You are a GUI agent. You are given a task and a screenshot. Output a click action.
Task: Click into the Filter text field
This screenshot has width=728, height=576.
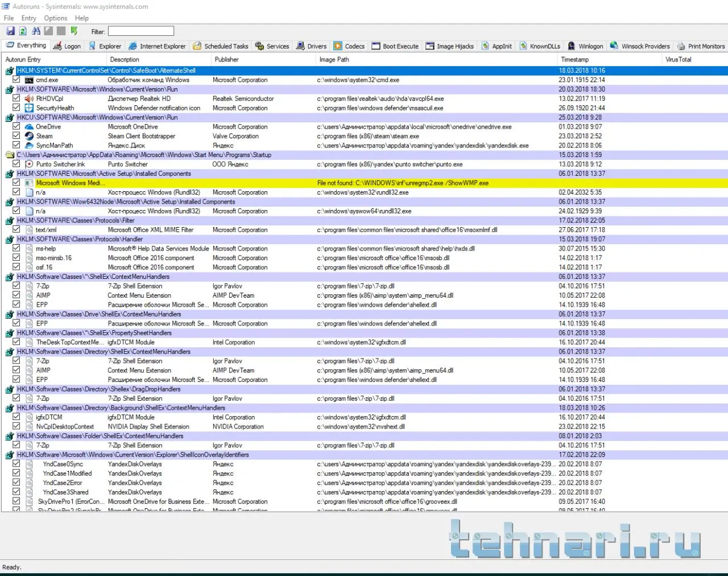141,31
